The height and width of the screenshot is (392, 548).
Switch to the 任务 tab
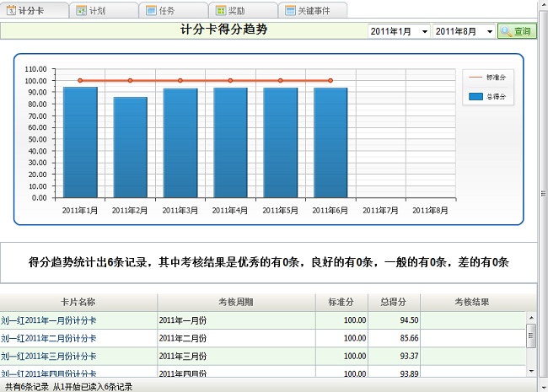coord(174,10)
